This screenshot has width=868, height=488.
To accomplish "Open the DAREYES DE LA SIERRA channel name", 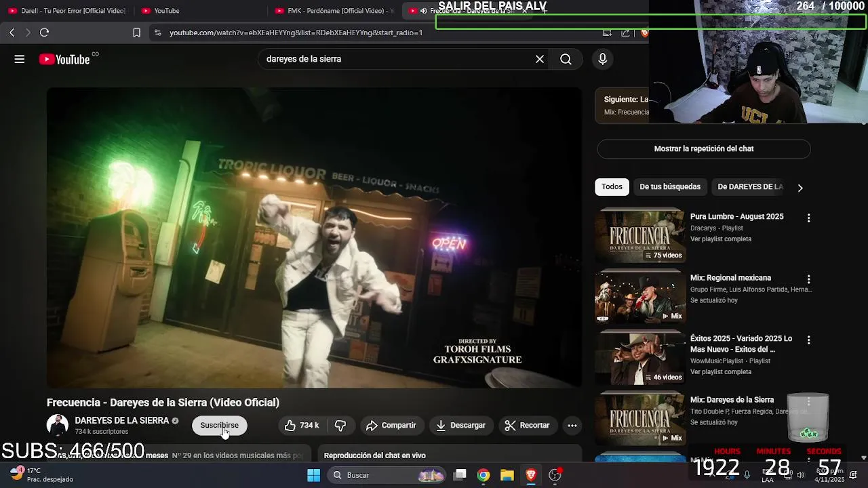I will pos(122,421).
